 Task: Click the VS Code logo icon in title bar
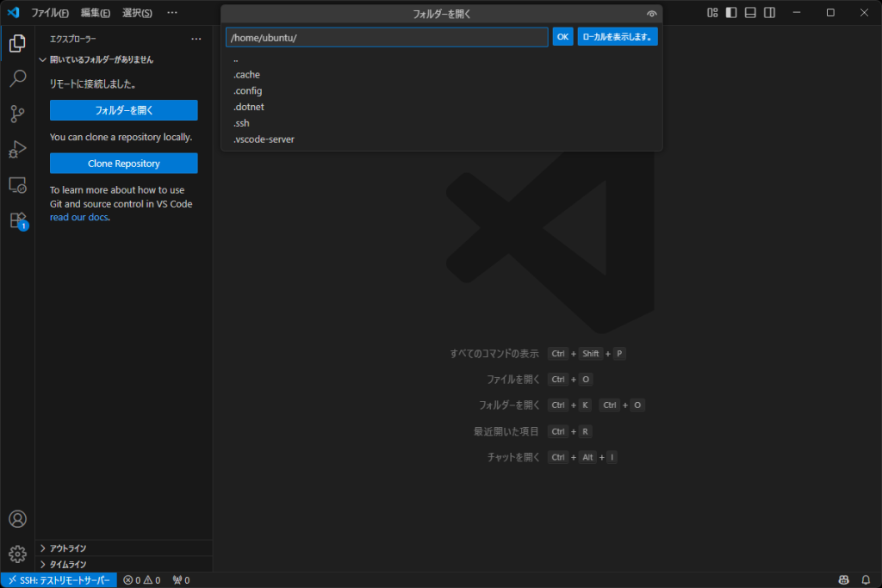tap(13, 12)
